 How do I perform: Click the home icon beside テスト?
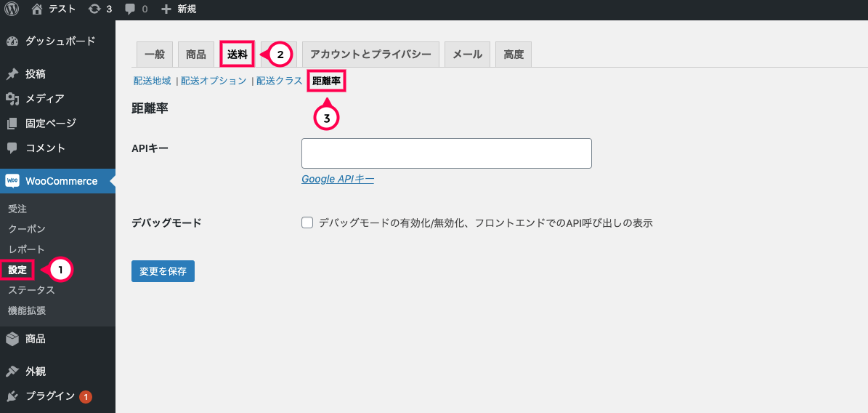coord(37,9)
